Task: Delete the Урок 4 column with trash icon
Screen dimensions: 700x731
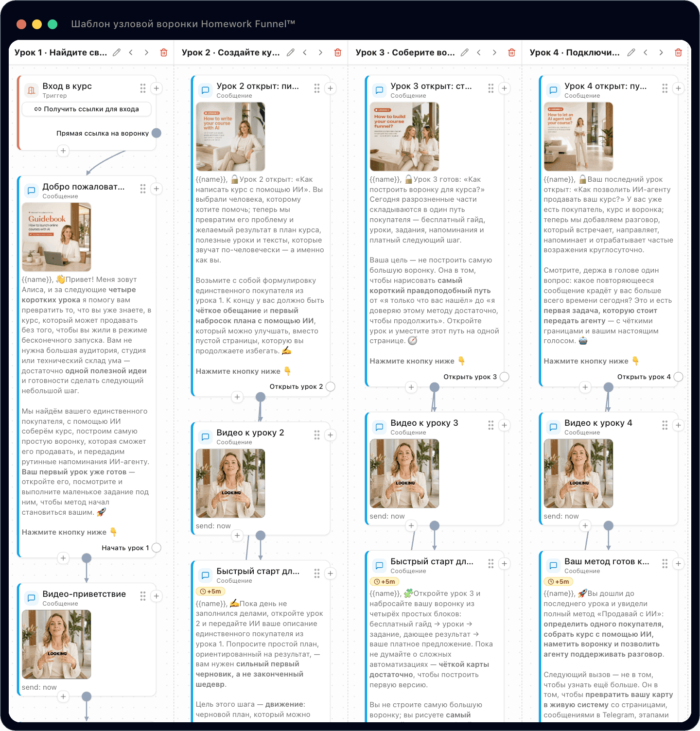Action: [x=679, y=52]
